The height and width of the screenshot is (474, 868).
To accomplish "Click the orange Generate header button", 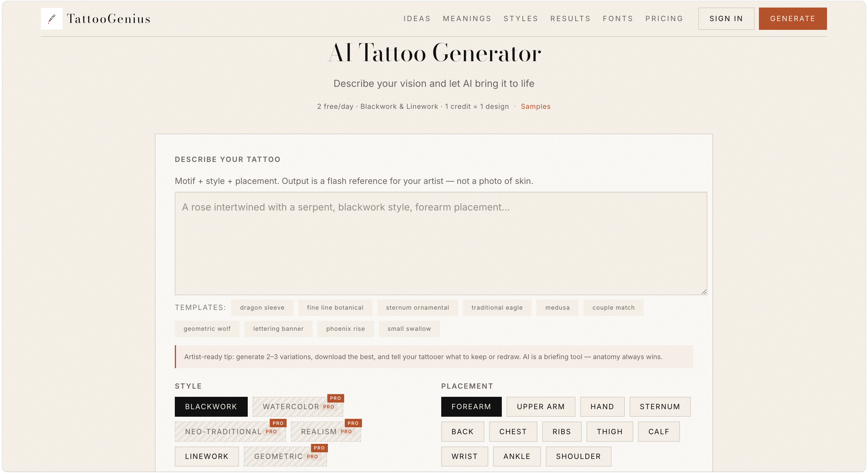I will pyautogui.click(x=793, y=18).
